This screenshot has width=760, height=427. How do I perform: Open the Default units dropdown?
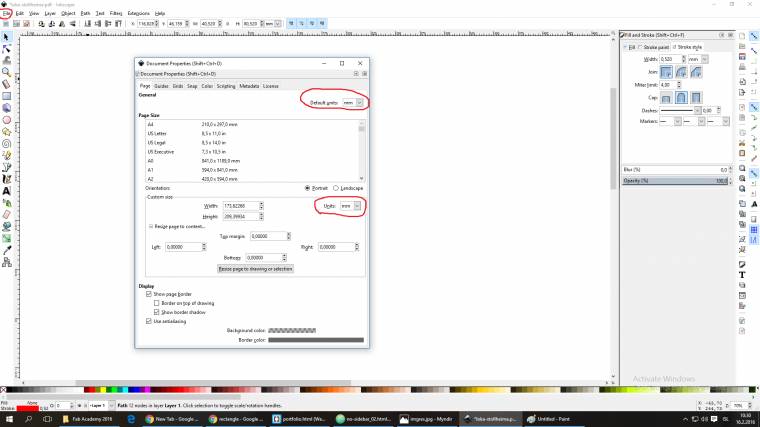tap(352, 103)
